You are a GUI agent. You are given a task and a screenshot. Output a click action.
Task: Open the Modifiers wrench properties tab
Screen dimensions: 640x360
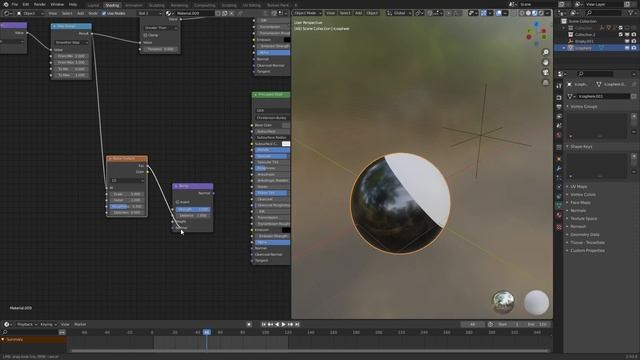click(559, 169)
